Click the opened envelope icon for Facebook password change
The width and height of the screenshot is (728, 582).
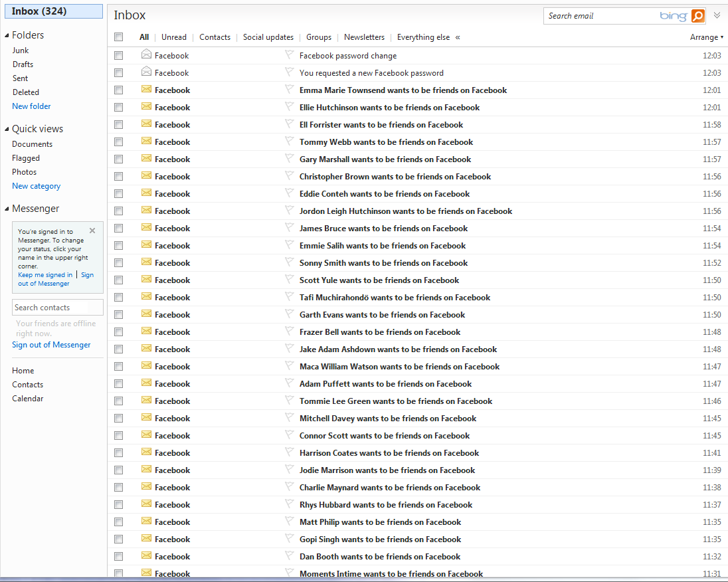pyautogui.click(x=146, y=55)
